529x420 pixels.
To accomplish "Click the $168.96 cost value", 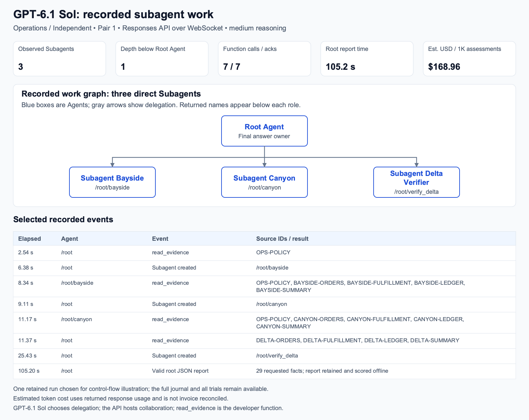I will [x=444, y=67].
